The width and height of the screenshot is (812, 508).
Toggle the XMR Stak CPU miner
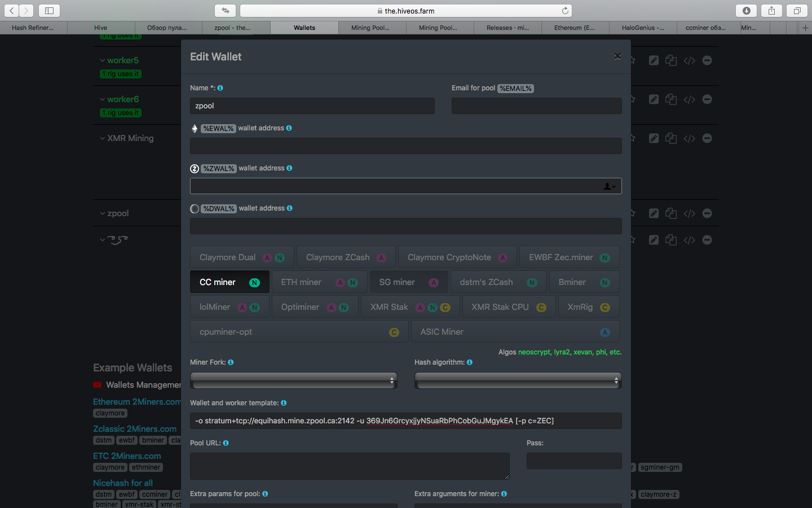click(508, 307)
